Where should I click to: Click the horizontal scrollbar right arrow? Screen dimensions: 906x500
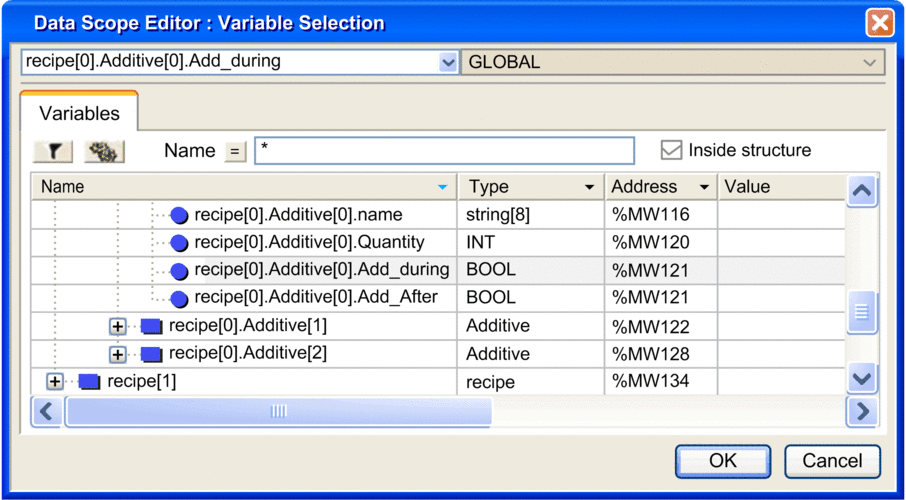click(862, 411)
